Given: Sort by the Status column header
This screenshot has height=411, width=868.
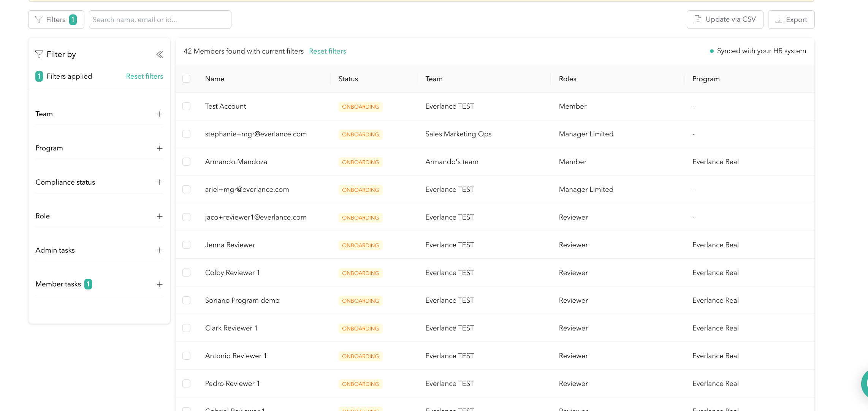Looking at the screenshot, I should pos(348,79).
